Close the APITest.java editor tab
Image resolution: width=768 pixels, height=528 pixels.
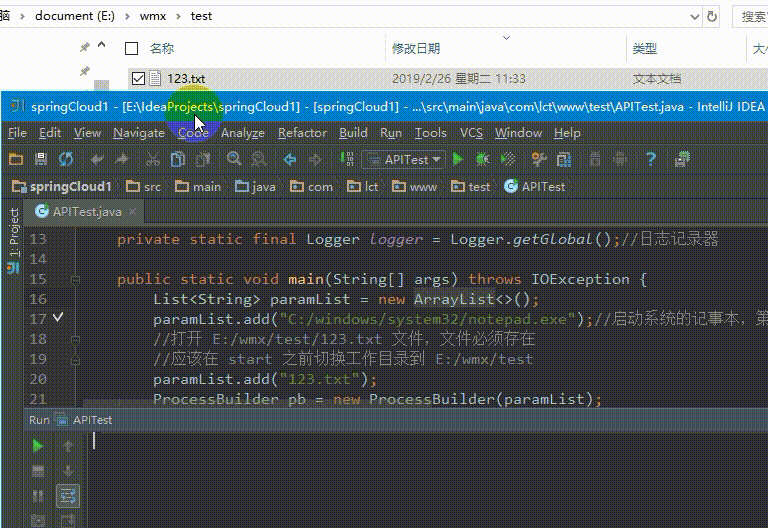pos(132,212)
